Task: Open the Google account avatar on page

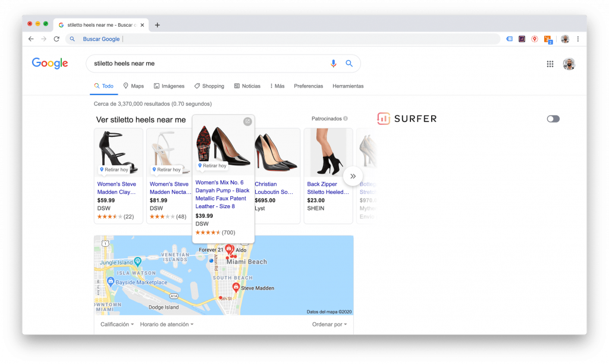Action: pyautogui.click(x=569, y=64)
